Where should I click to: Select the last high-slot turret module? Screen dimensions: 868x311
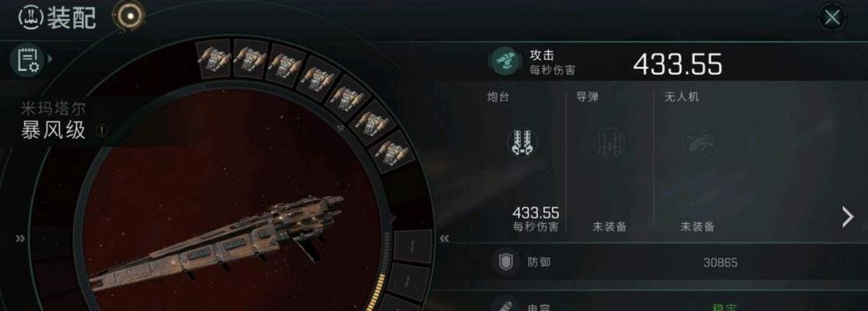coord(392,149)
